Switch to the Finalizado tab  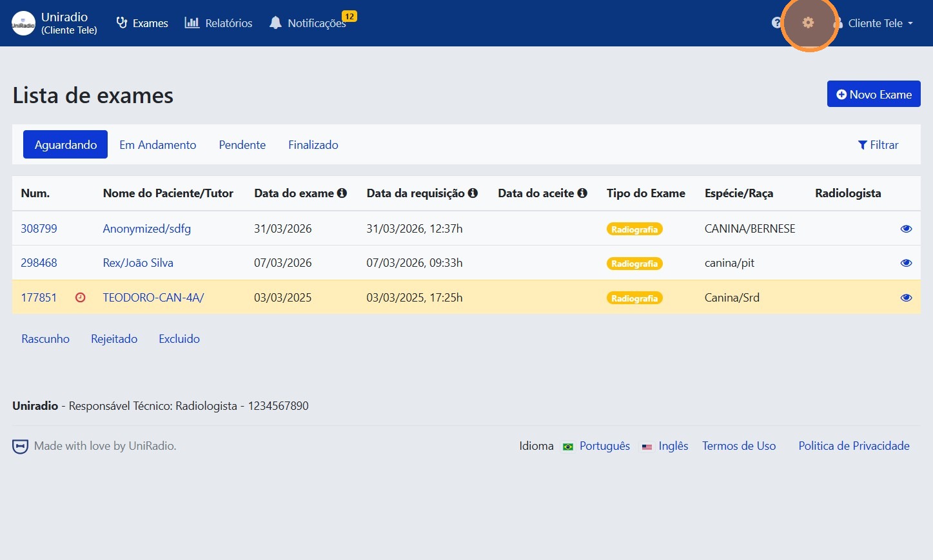click(x=313, y=144)
